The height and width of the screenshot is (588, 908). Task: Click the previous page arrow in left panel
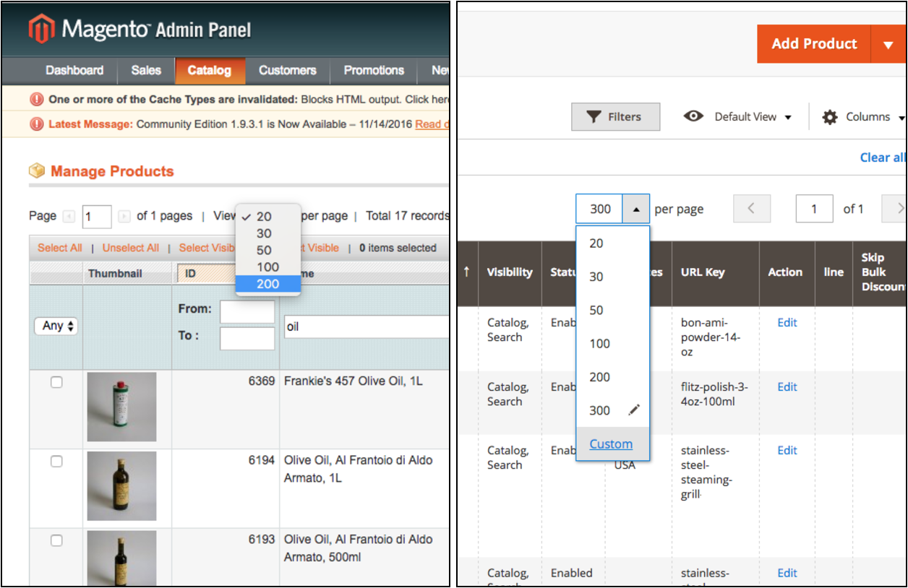69,216
